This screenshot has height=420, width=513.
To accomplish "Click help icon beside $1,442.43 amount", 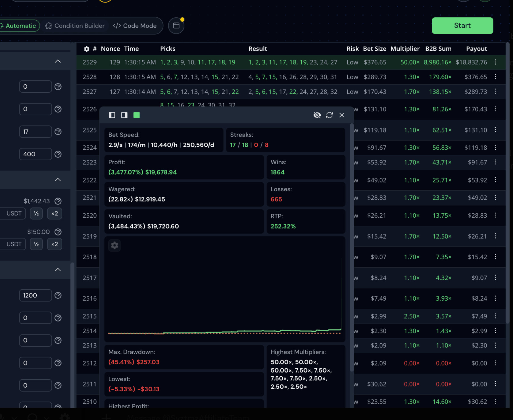I will [x=58, y=201].
